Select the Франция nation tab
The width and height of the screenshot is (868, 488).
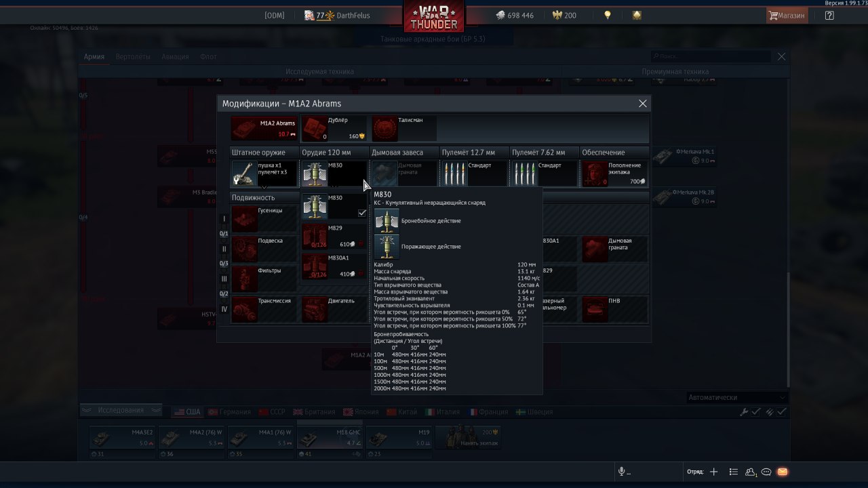pyautogui.click(x=488, y=412)
